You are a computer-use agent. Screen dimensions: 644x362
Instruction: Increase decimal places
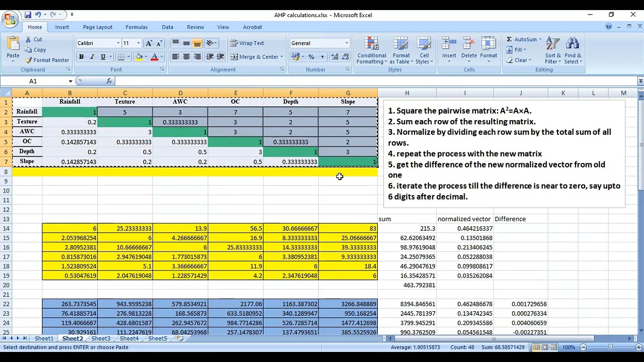point(335,57)
